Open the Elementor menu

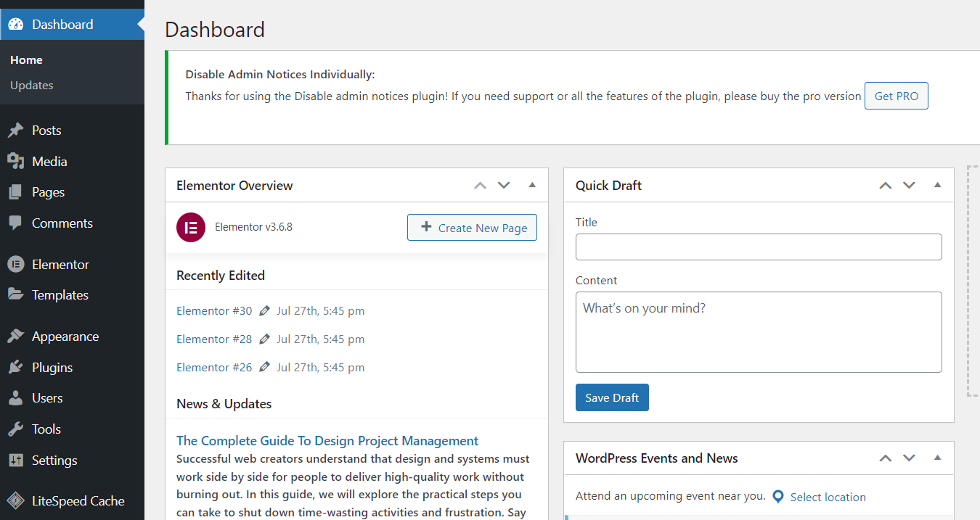pos(60,264)
